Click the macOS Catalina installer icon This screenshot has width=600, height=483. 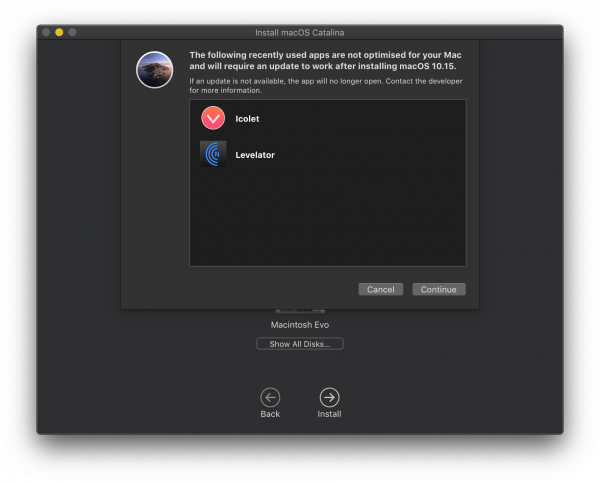[x=155, y=70]
